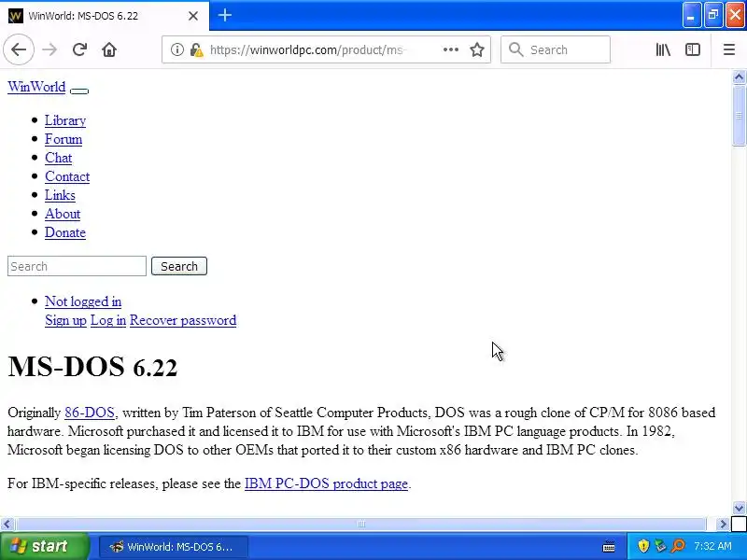Toggle the sidebar view icon

pyautogui.click(x=693, y=49)
